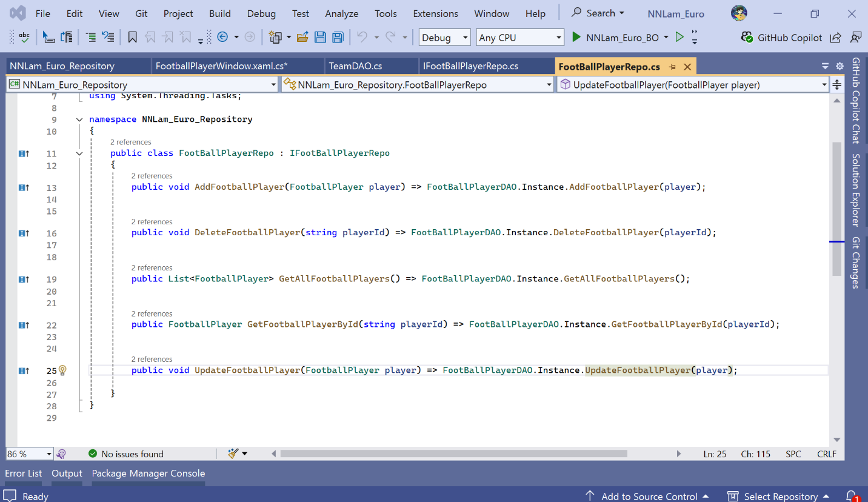Toggle the pin on the FootBallPlayerRepo.cs tab
Image resolution: width=868 pixels, height=502 pixels.
coord(672,67)
